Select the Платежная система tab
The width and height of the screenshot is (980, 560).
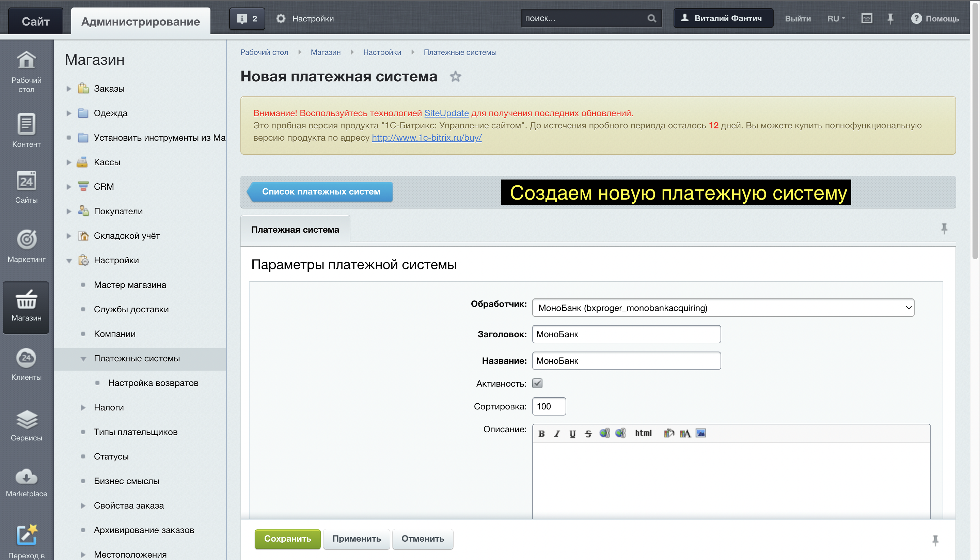coord(295,229)
